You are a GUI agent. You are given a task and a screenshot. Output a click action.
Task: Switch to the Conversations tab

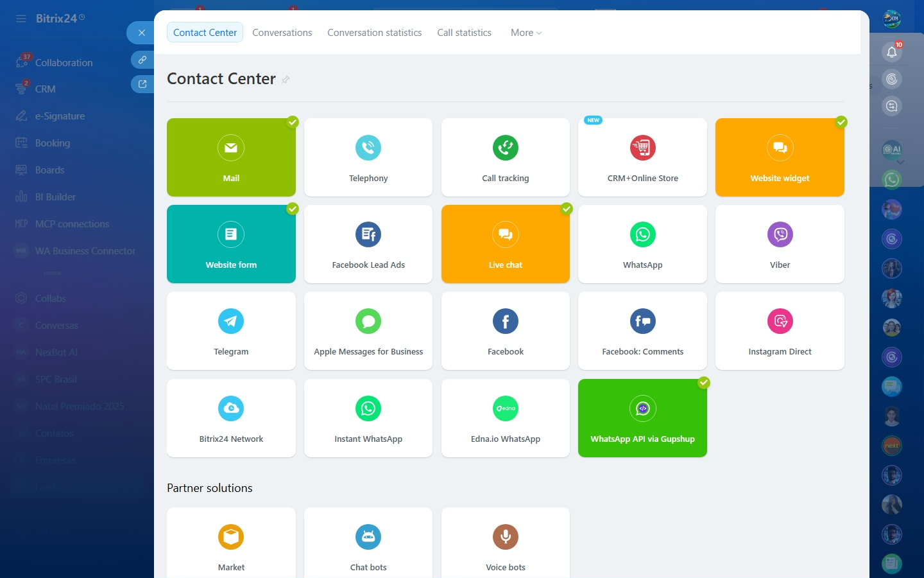pyautogui.click(x=282, y=33)
